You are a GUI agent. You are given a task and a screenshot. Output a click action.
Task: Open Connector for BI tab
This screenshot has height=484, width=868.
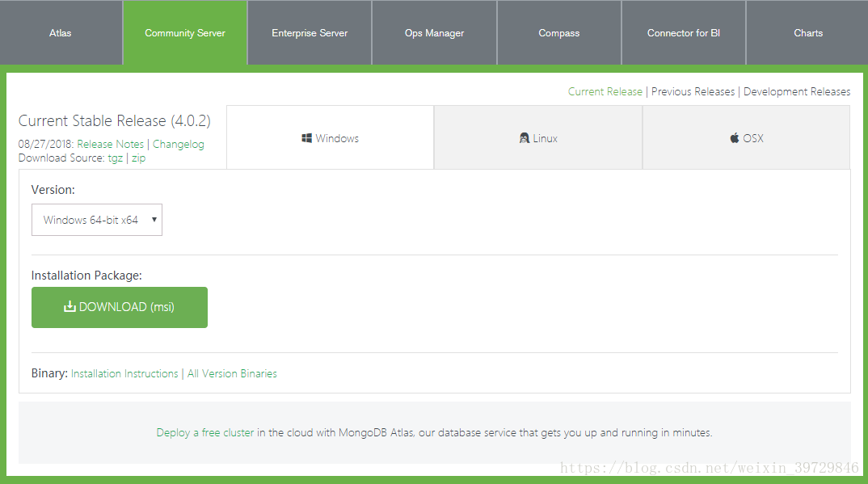click(684, 32)
